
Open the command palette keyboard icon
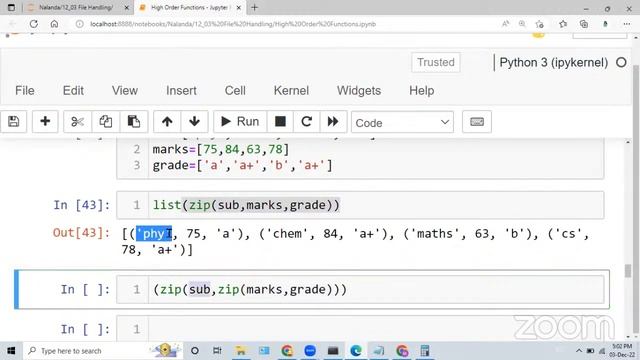[x=477, y=122]
